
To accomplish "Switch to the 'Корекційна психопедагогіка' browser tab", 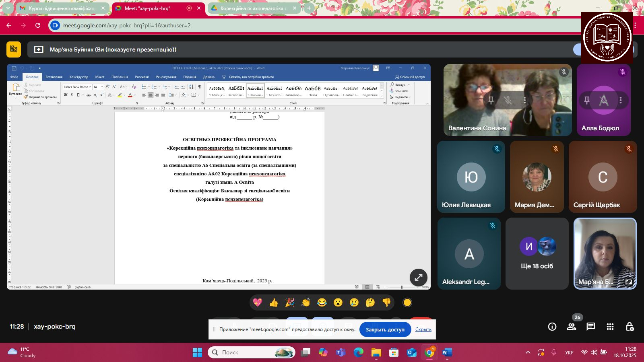I will 254,8.
